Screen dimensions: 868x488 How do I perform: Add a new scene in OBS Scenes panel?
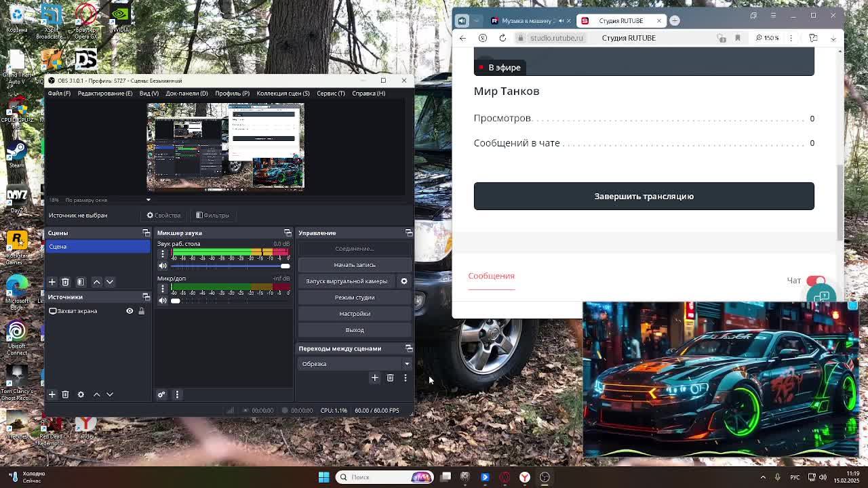pyautogui.click(x=52, y=282)
